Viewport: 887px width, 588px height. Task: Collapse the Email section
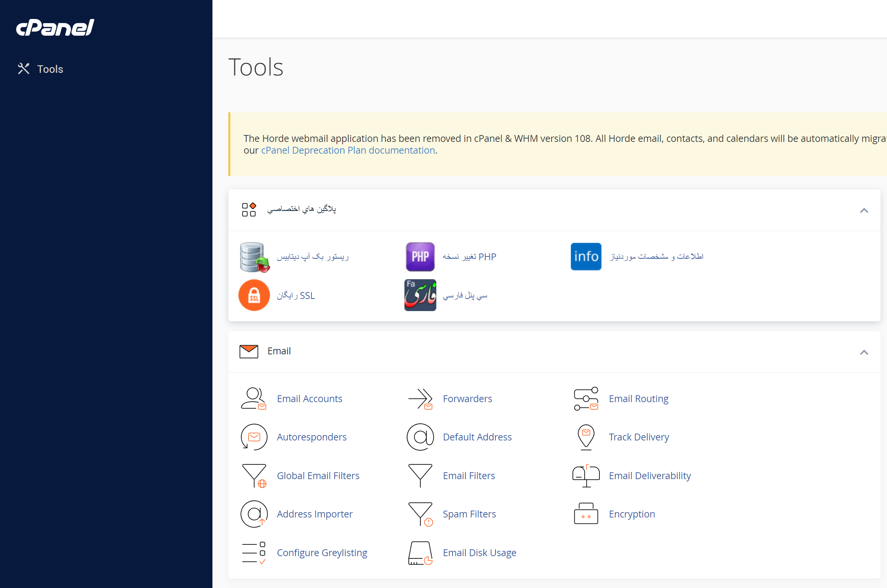point(864,352)
